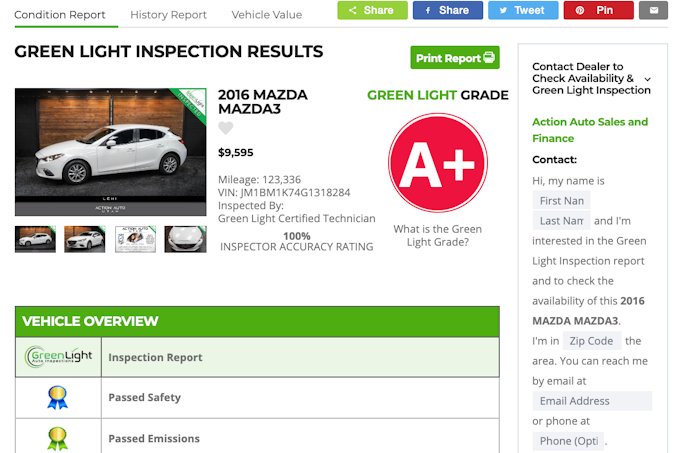Switch to the Vehicle Value tab
Viewport: 680px width, 453px height.
(x=266, y=15)
